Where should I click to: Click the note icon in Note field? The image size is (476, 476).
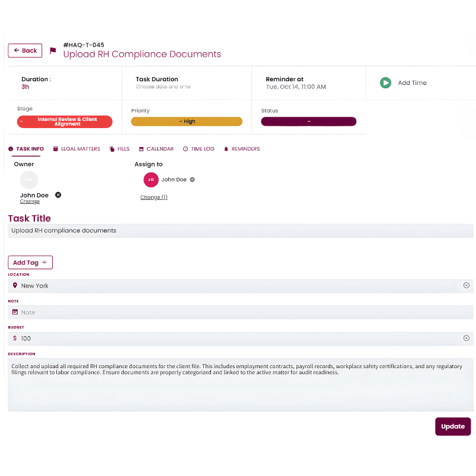coord(15,312)
